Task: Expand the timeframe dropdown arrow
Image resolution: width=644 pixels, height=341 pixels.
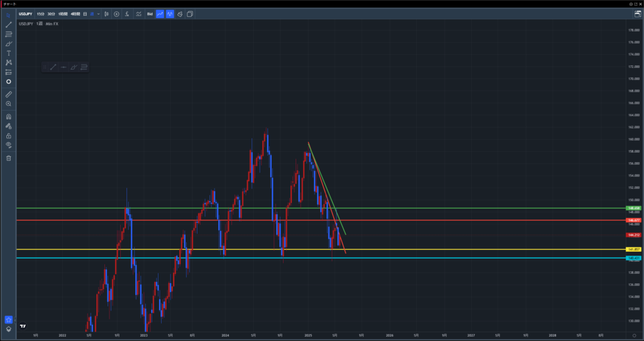Action: [x=98, y=14]
